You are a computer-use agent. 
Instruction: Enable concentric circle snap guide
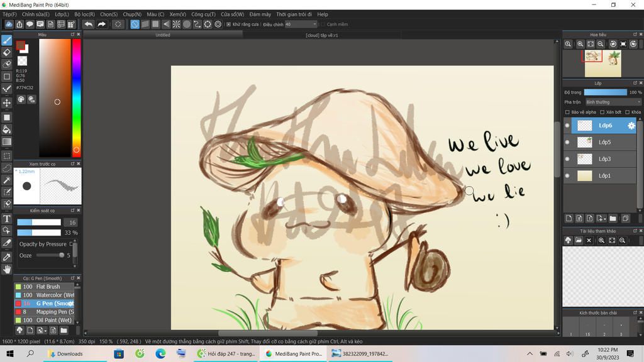click(x=187, y=25)
